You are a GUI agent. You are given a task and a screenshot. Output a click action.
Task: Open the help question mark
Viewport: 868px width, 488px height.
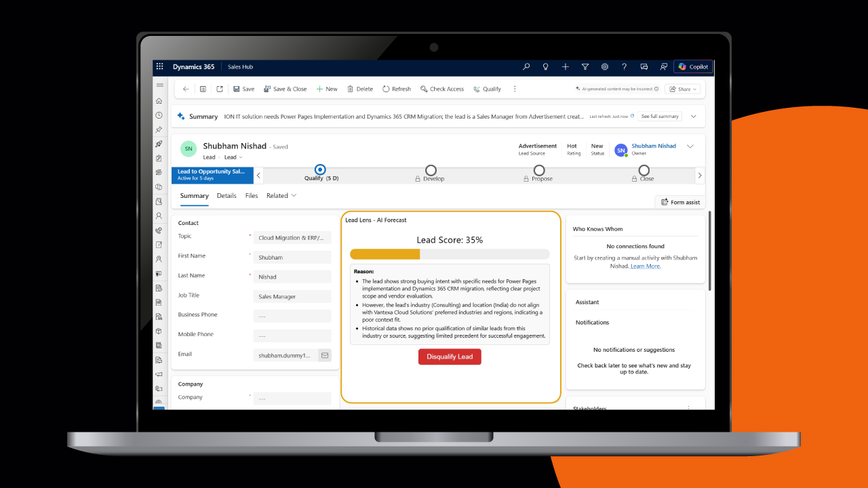tap(625, 67)
